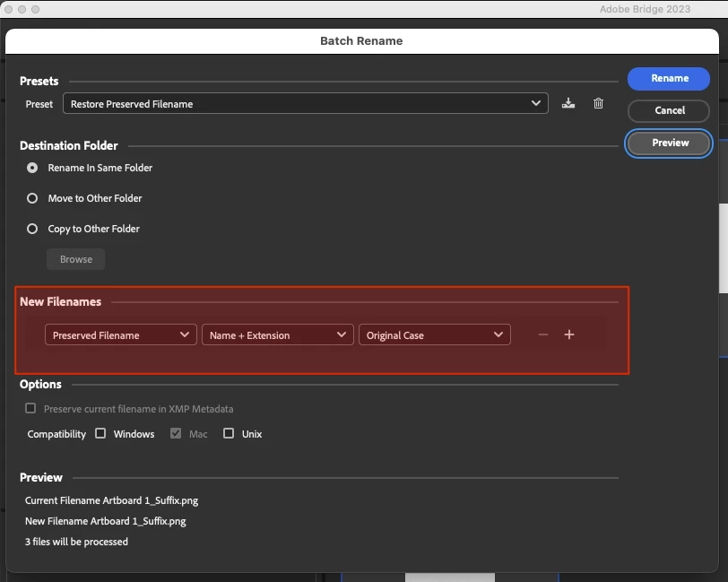The image size is (728, 582).
Task: Click the New Filename preview text
Action: pos(106,521)
